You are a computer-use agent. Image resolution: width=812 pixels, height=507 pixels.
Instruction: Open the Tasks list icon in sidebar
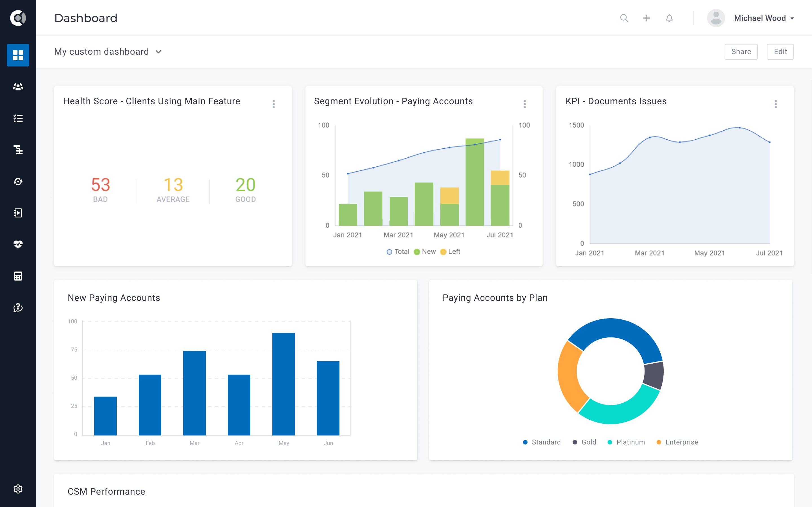point(17,119)
